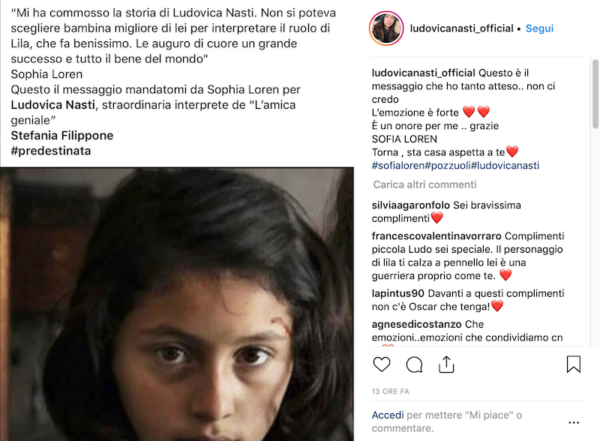
Task: Click Accedi login link
Action: click(x=388, y=415)
